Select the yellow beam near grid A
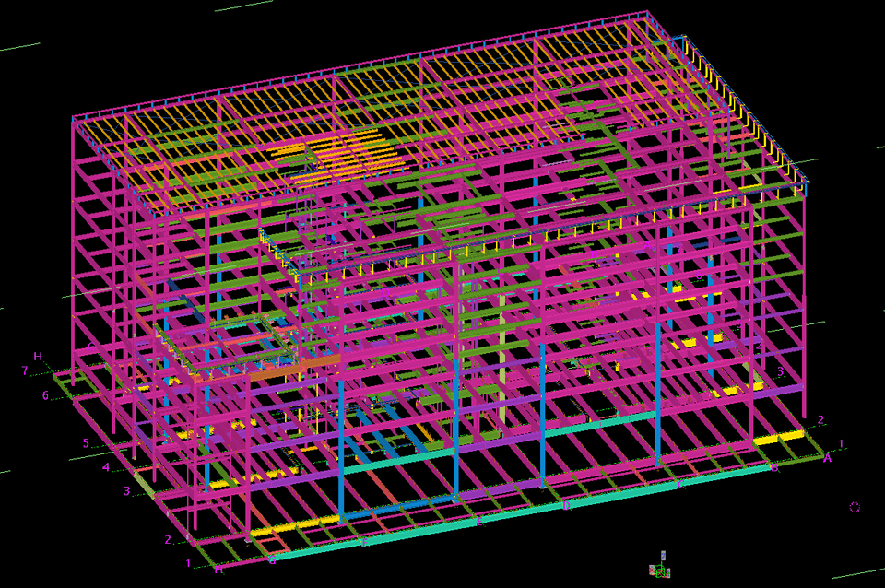885x588 pixels. (x=778, y=440)
